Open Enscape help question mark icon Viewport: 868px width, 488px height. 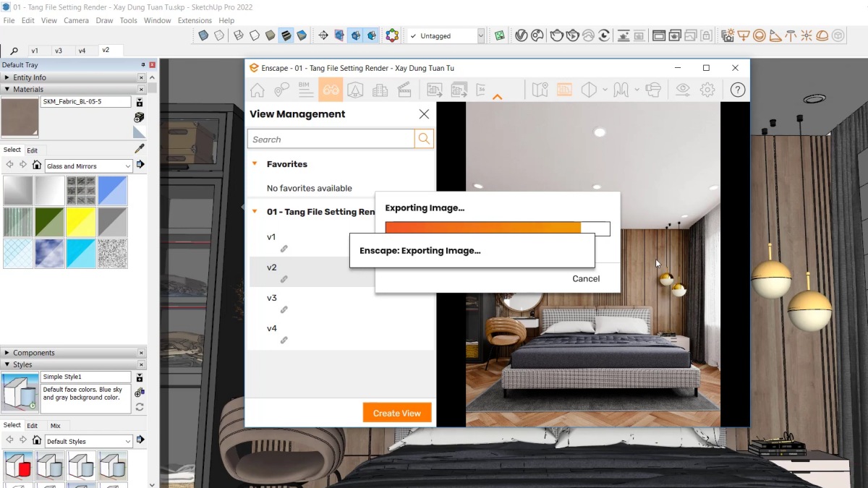737,90
